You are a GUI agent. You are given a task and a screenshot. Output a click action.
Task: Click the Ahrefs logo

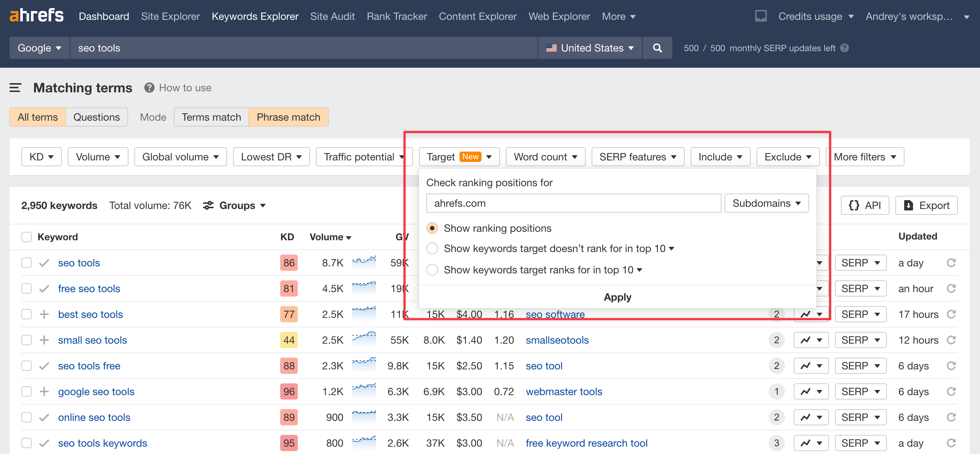[x=36, y=15]
